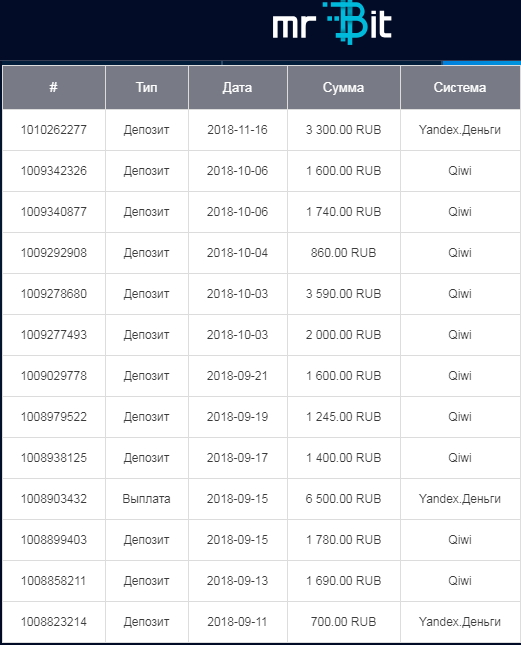This screenshot has height=645, width=521.
Task: Click the Сумма column header
Action: (344, 88)
